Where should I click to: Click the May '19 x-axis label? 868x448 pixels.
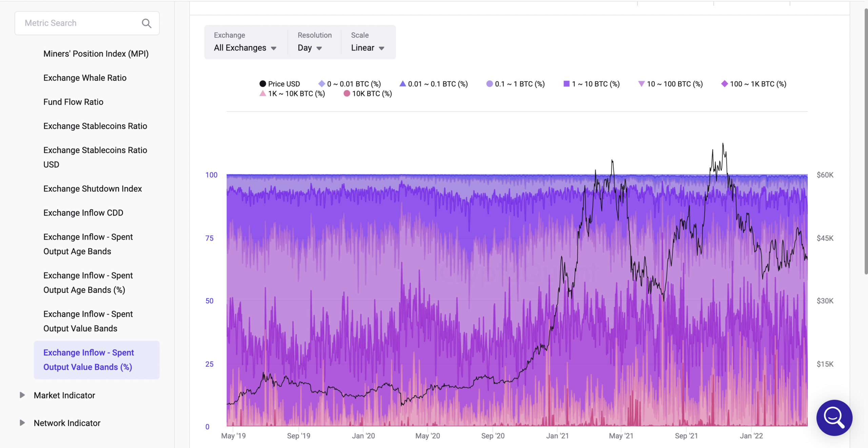[x=233, y=436]
